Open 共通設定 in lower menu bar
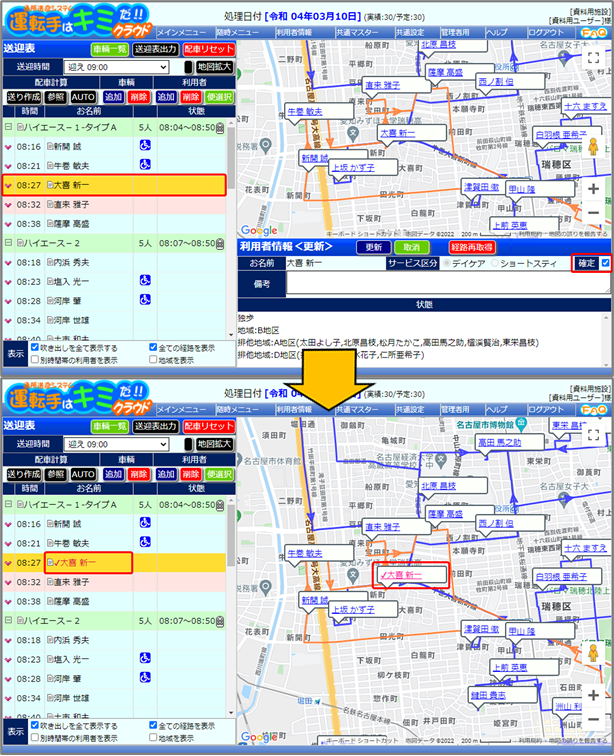The width and height of the screenshot is (614, 756). coord(410,410)
